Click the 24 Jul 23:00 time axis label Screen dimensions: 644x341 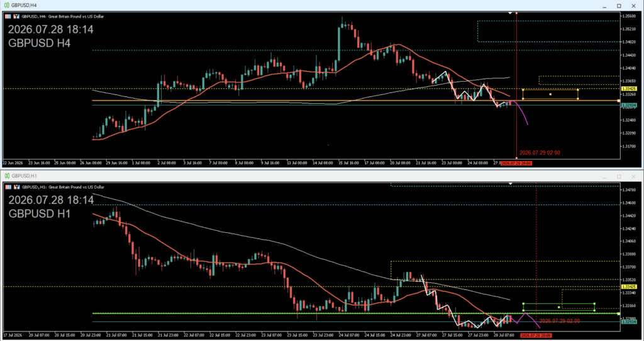(x=399, y=336)
